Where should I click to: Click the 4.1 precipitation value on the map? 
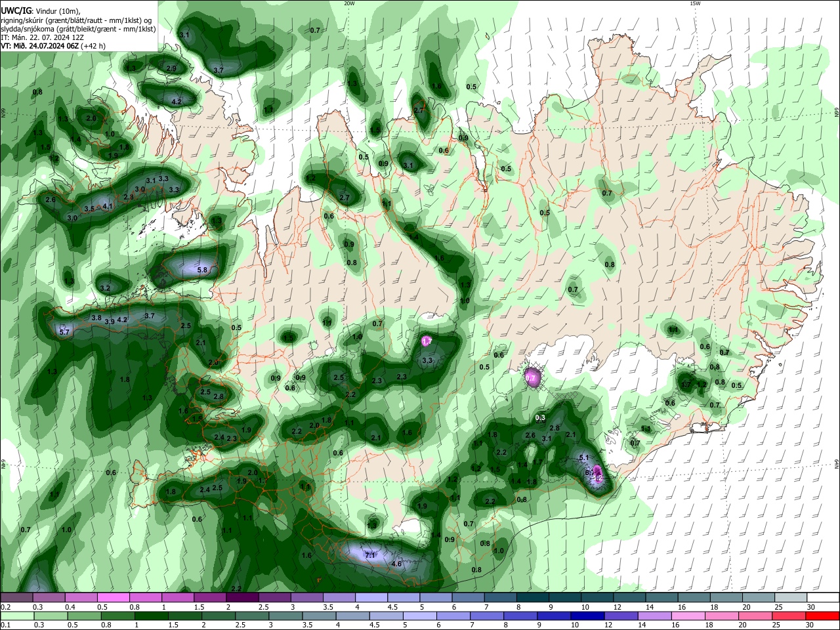pos(108,206)
